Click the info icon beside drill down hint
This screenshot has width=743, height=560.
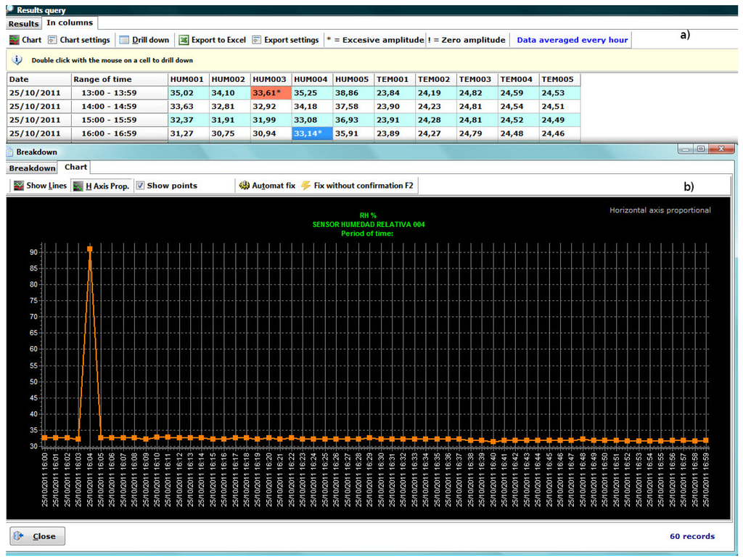[17, 60]
